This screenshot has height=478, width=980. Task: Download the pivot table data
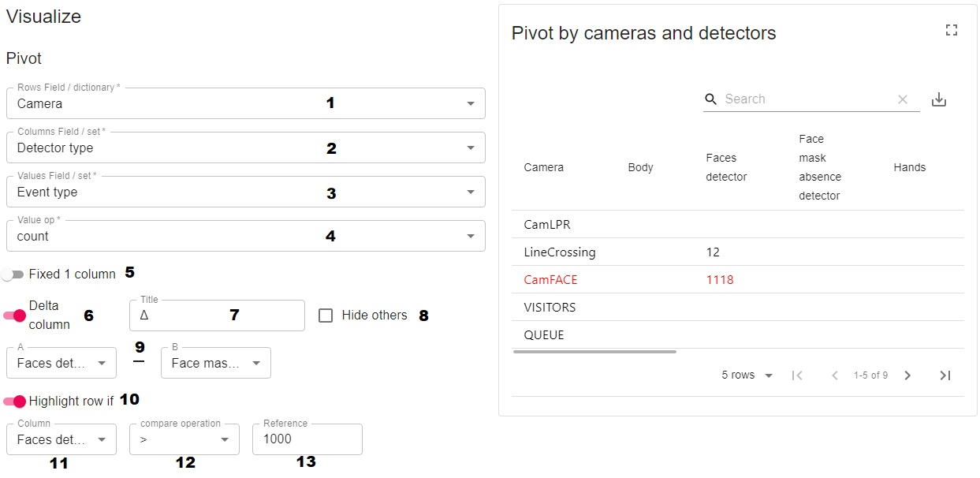pos(938,99)
